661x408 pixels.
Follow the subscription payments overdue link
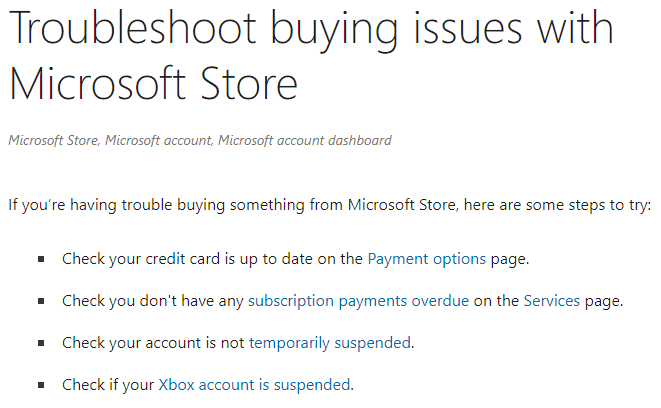click(x=358, y=301)
